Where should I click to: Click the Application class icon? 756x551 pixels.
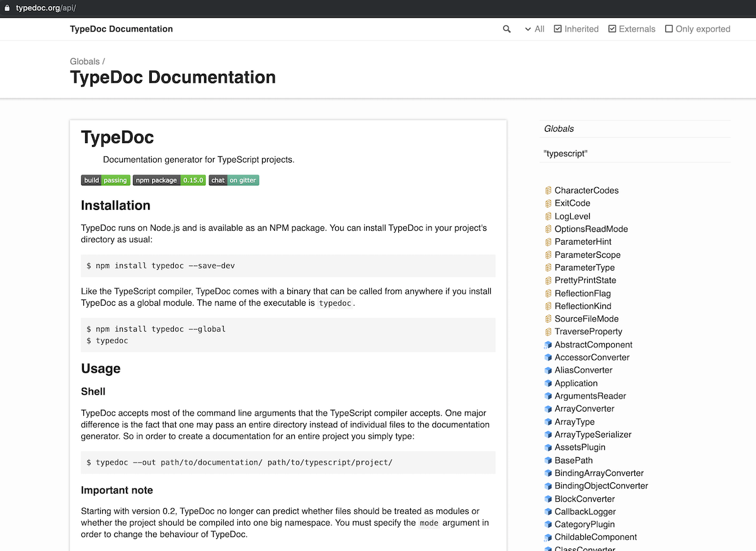(548, 383)
